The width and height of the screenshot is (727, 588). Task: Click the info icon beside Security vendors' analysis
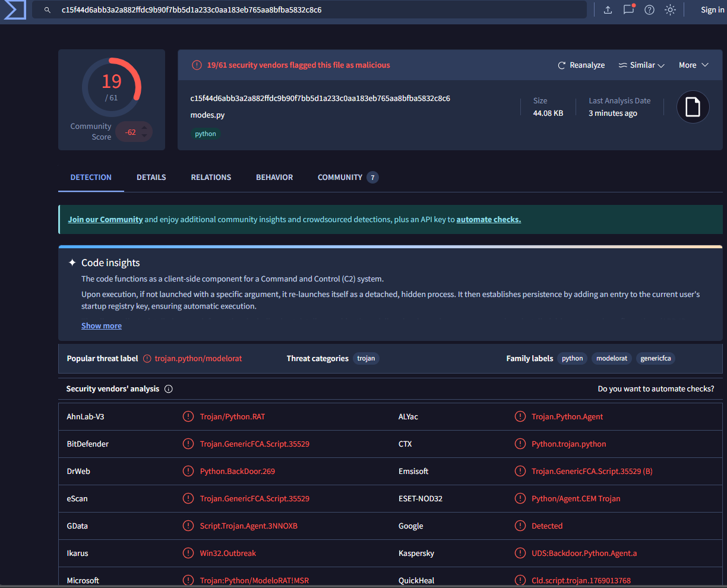[169, 389]
